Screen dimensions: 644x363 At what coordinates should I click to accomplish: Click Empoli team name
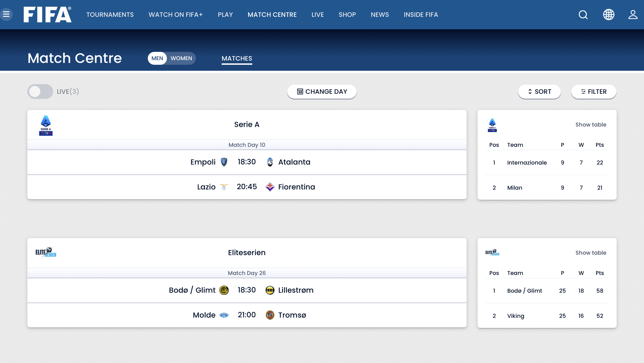pos(203,162)
